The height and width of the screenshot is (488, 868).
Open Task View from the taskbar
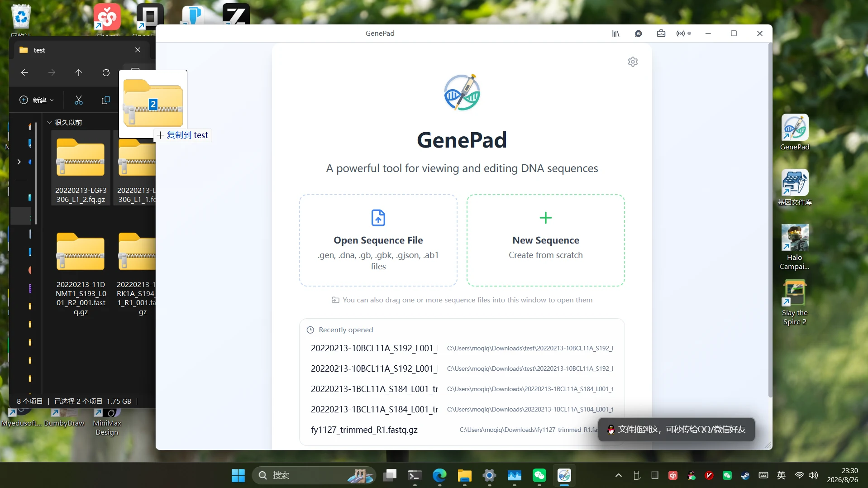(390, 475)
